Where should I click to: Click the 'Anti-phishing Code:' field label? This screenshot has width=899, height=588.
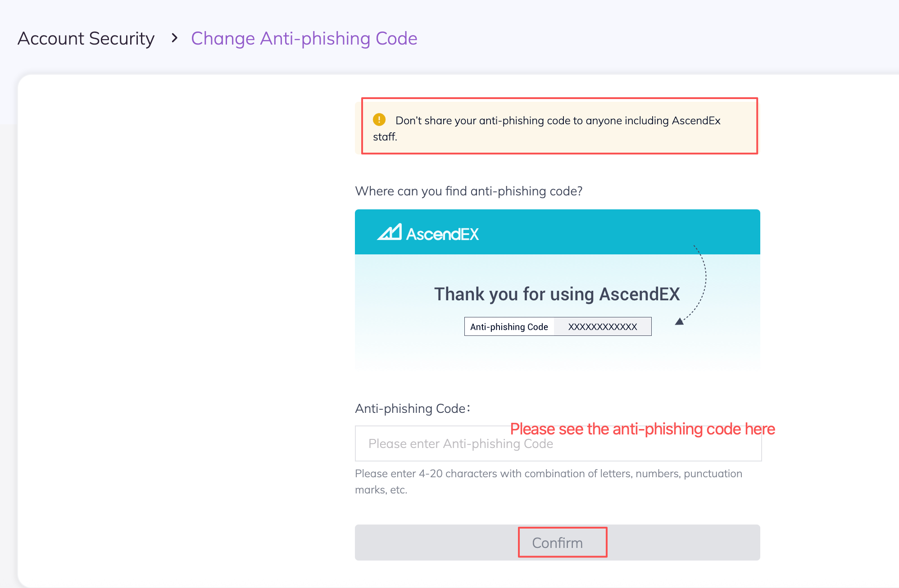[x=413, y=409]
